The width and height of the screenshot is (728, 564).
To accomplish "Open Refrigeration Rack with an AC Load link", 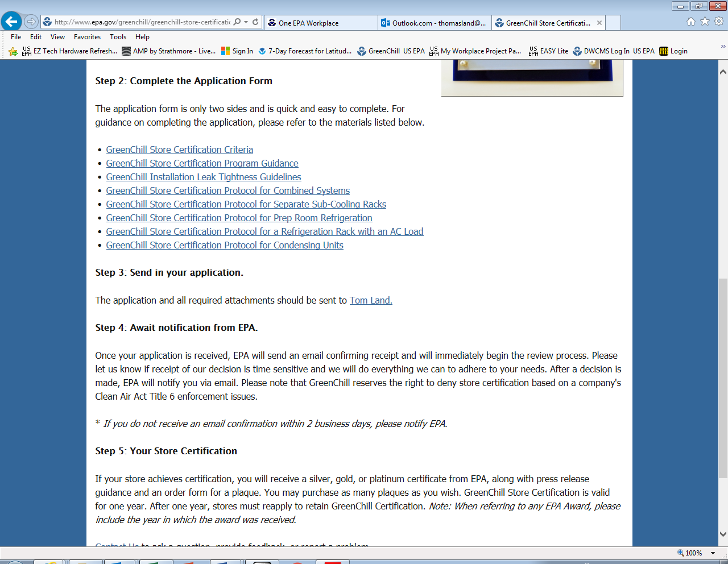I will coord(265,231).
